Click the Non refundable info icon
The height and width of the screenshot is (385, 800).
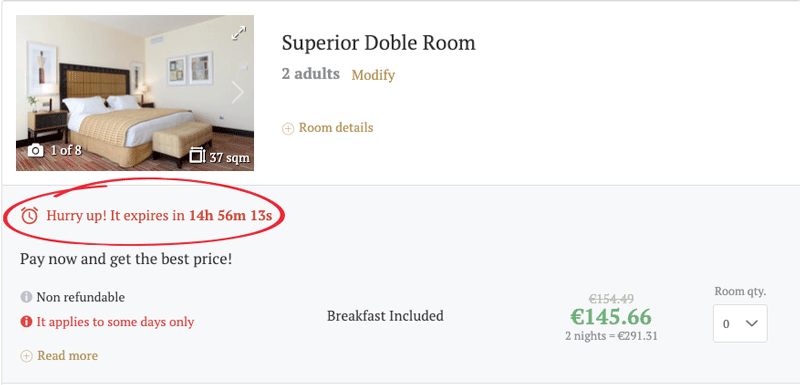[27, 297]
